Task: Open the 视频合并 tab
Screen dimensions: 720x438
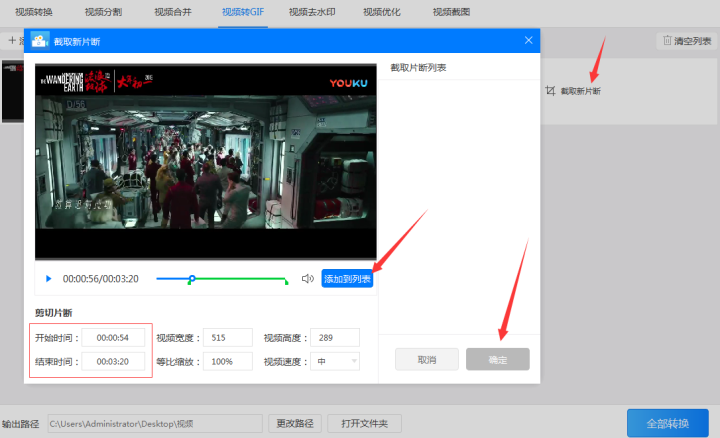Action: (173, 12)
